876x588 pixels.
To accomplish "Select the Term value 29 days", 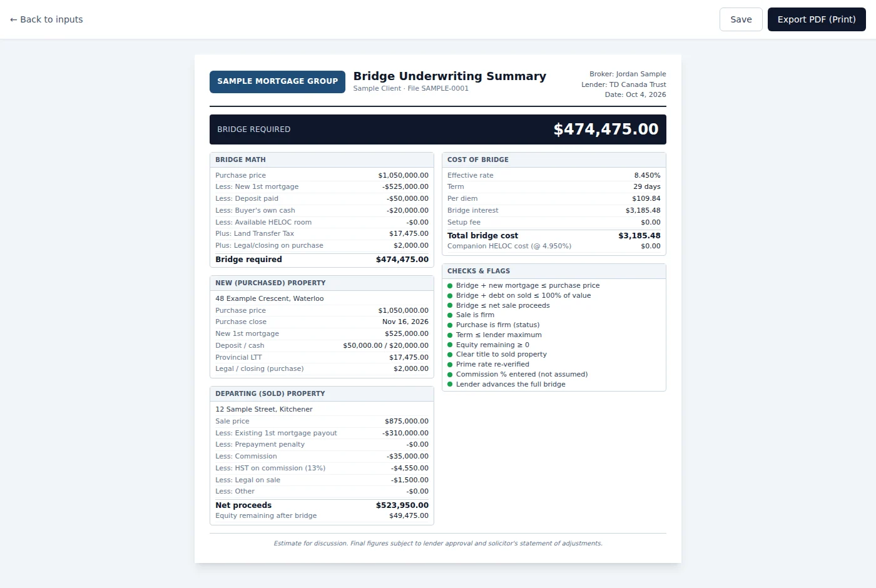I will (646, 186).
